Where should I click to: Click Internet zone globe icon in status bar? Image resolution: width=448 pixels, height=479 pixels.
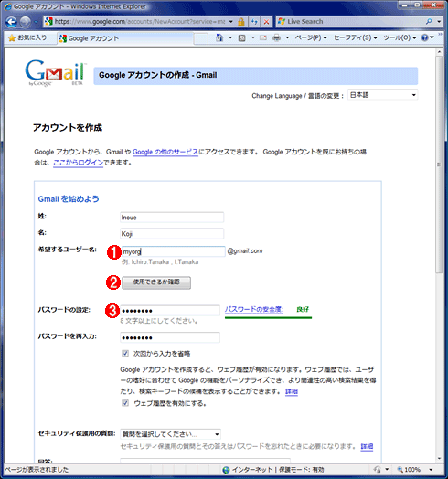pos(226,470)
